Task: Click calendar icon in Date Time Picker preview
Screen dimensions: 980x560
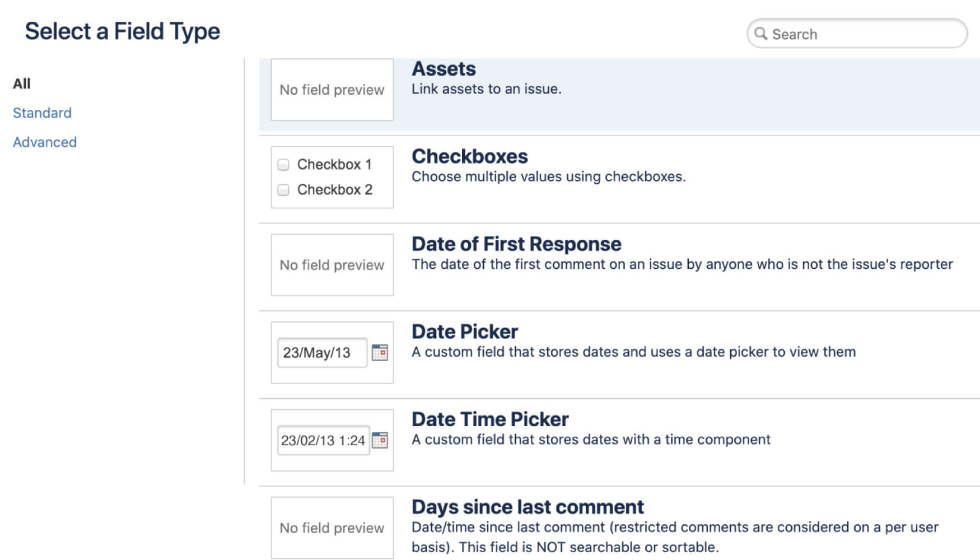Action: click(x=380, y=440)
